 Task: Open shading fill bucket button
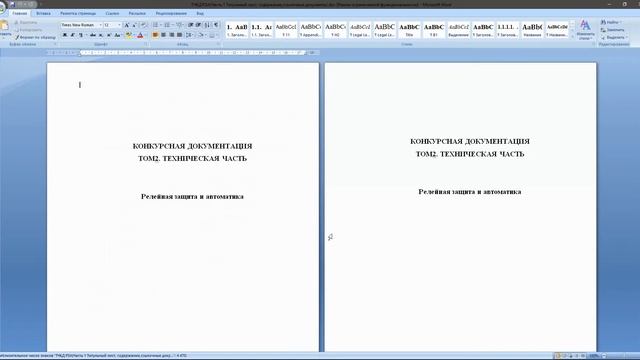(202, 35)
